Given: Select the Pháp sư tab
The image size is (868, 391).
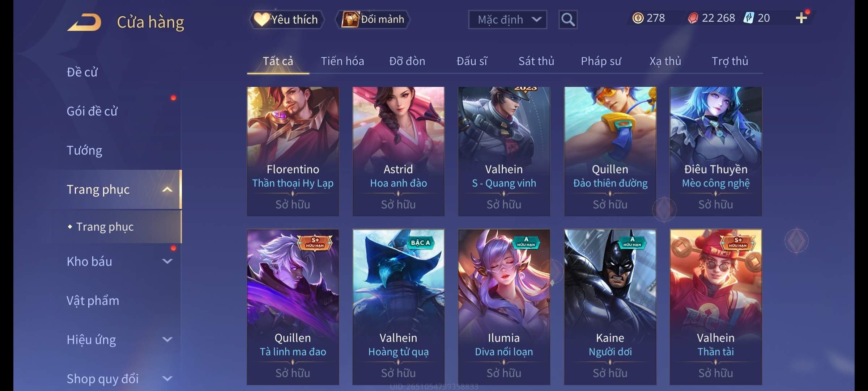Looking at the screenshot, I should (601, 61).
